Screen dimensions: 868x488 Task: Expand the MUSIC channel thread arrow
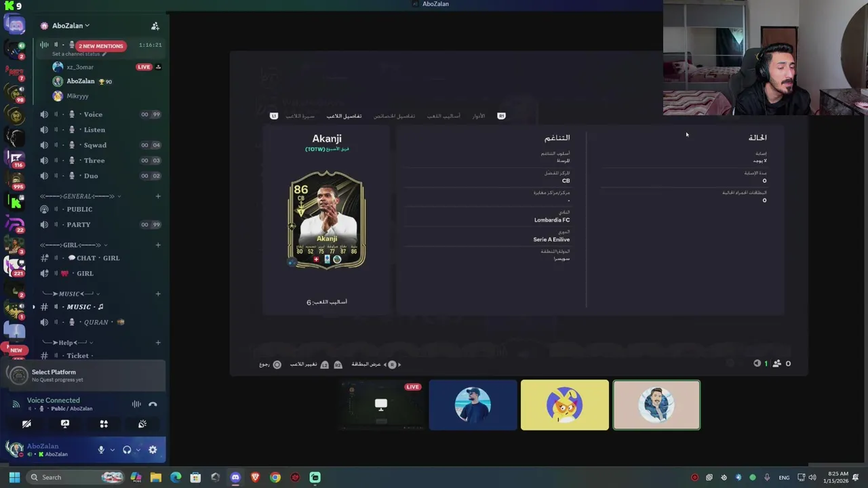[x=34, y=307]
